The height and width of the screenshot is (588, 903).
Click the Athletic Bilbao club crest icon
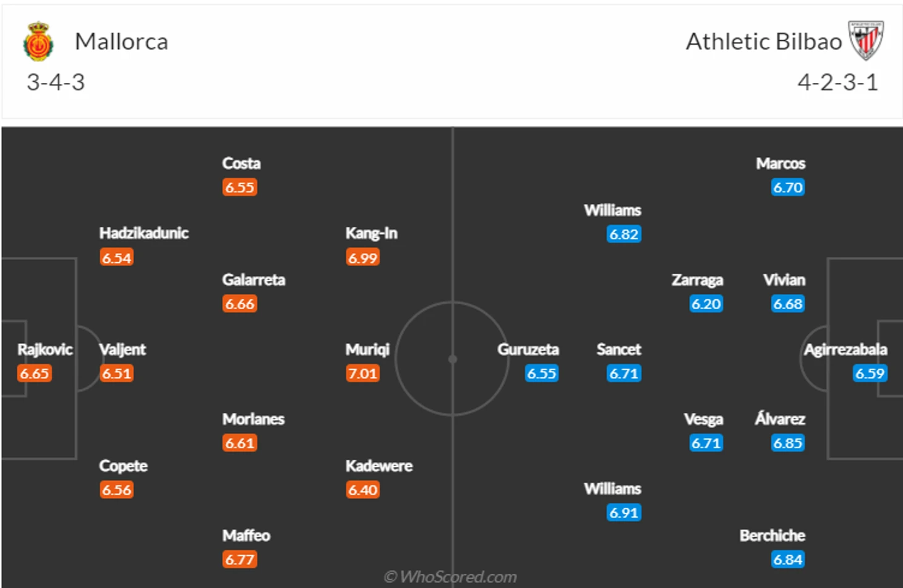pyautogui.click(x=866, y=40)
